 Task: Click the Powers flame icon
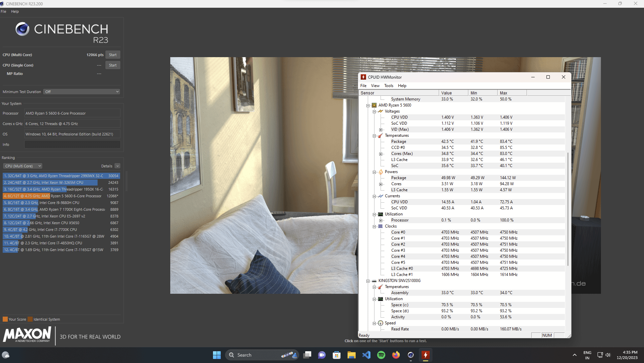381,172
